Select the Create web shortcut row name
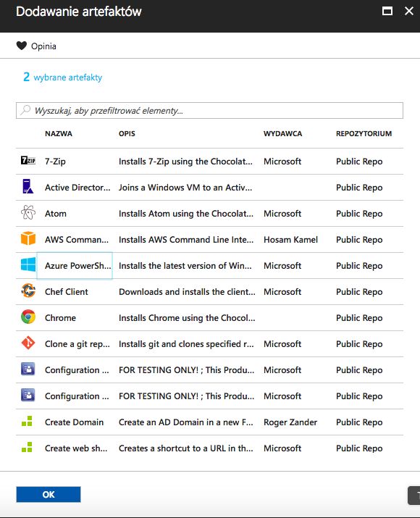Screen dimensions: 420x518 click(76, 448)
